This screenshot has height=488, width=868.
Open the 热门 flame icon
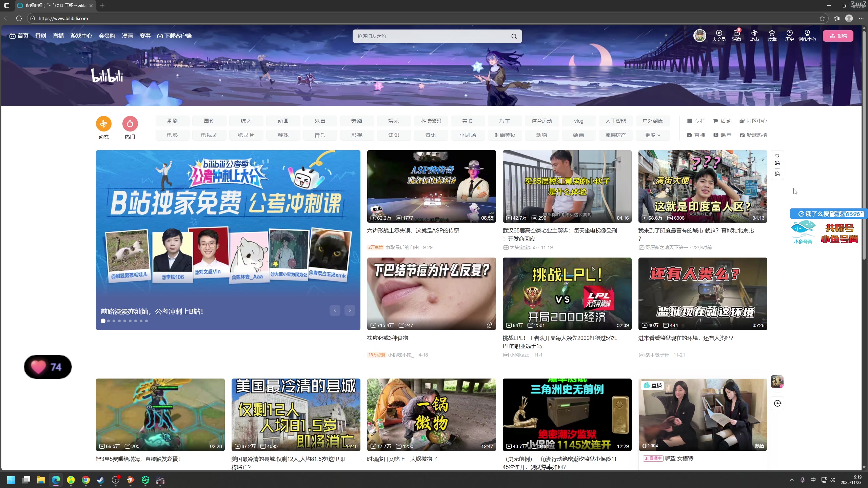click(130, 124)
